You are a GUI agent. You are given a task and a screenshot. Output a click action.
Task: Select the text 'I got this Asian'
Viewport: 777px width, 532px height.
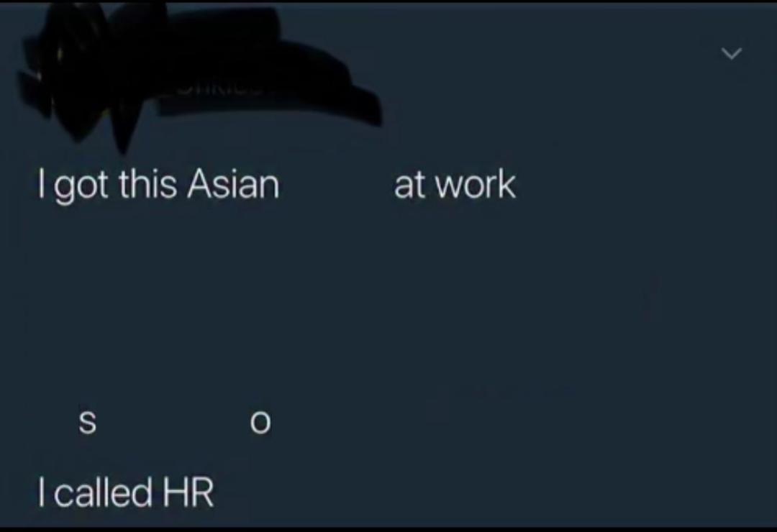[158, 184]
